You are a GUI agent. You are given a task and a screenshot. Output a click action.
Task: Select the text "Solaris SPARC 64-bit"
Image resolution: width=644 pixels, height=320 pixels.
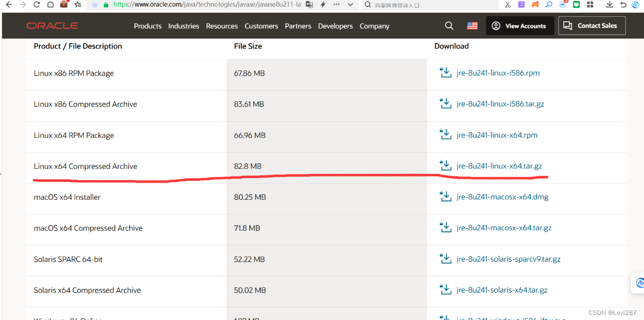click(68, 259)
